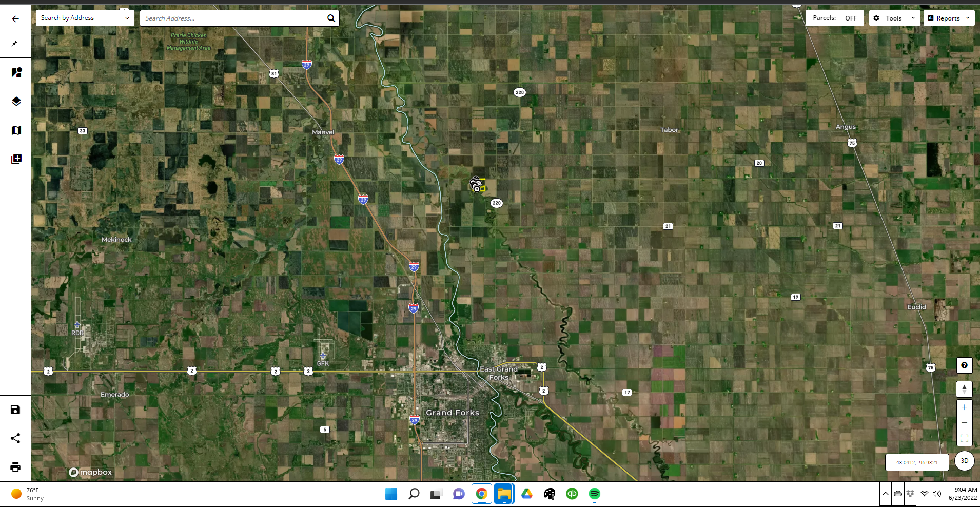Click the back arrow in the sidebar
Image resolution: width=980 pixels, height=507 pixels.
[x=15, y=19]
